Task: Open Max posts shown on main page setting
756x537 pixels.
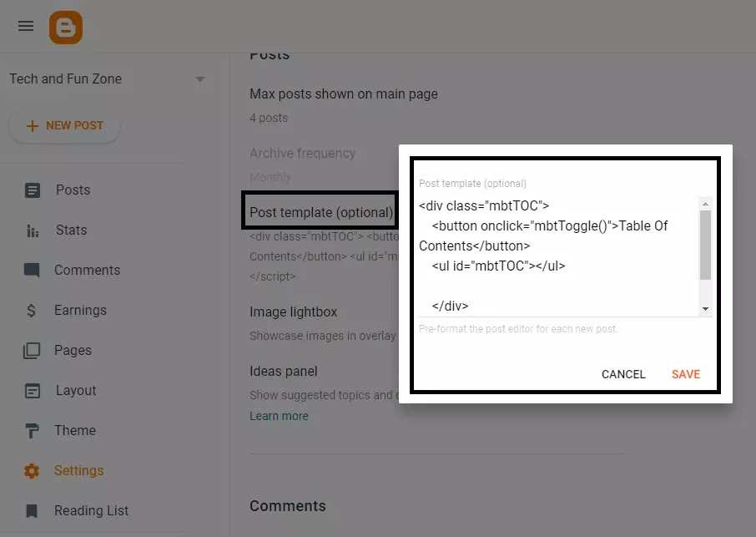Action: coord(344,94)
